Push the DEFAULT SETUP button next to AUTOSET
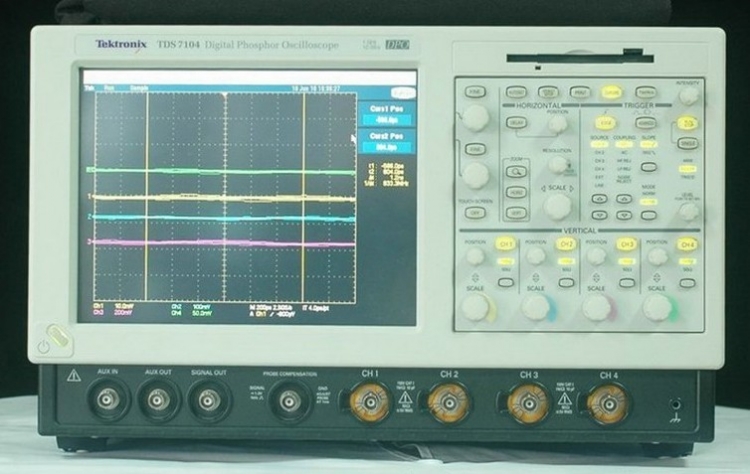The width and height of the screenshot is (750, 474). [x=548, y=92]
